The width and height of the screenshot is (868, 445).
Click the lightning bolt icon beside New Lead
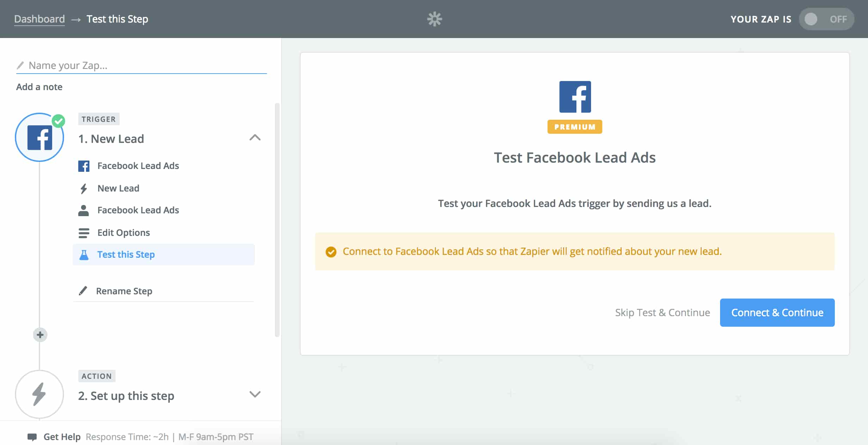coord(83,189)
